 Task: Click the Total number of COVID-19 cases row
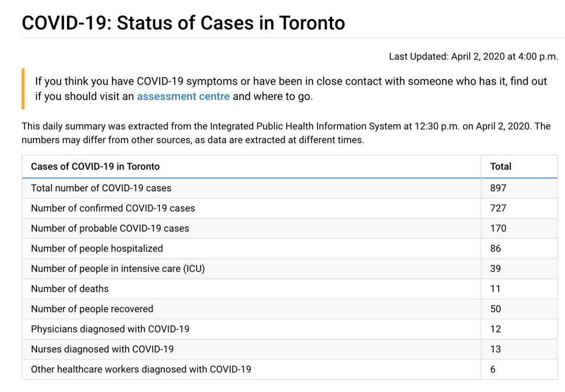pyautogui.click(x=289, y=188)
